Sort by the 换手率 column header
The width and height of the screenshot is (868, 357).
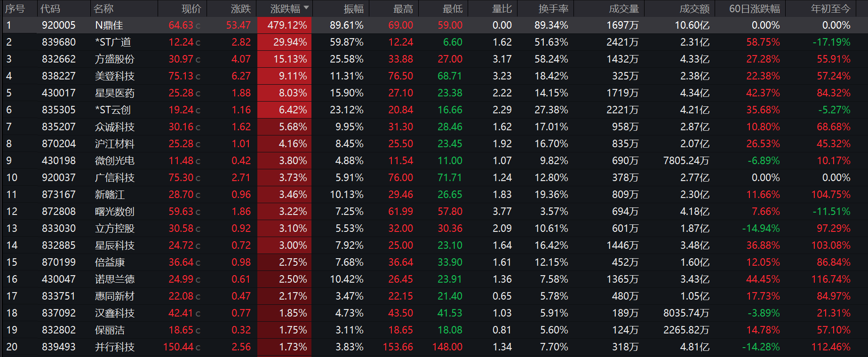click(x=553, y=8)
